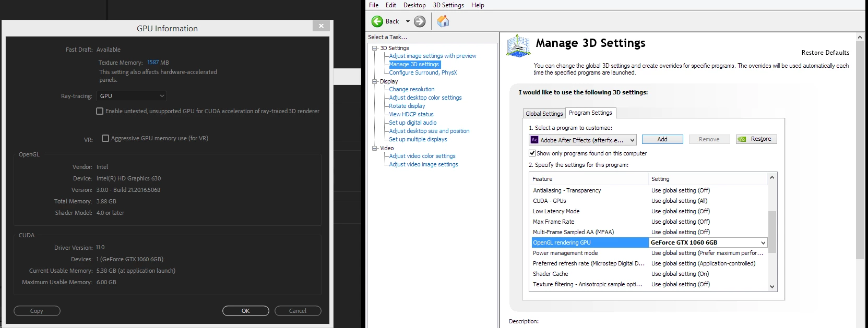Select Manage 3D settings in task tree

414,64
